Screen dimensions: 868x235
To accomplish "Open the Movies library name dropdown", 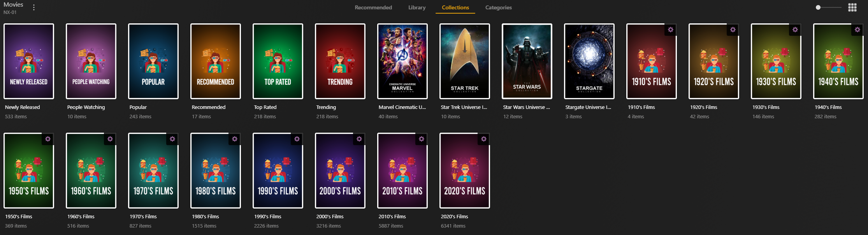I will click(x=13, y=5).
